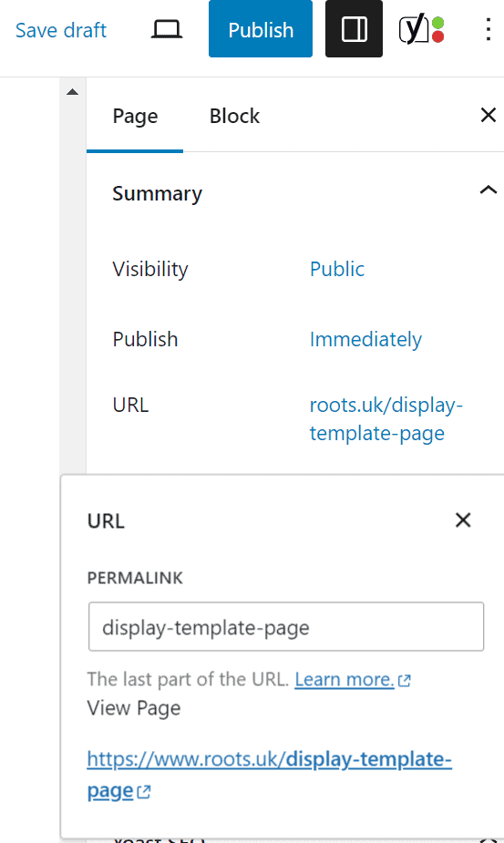Viewport: 504px width, 843px height.
Task: Click Save draft
Action: pyautogui.click(x=61, y=30)
